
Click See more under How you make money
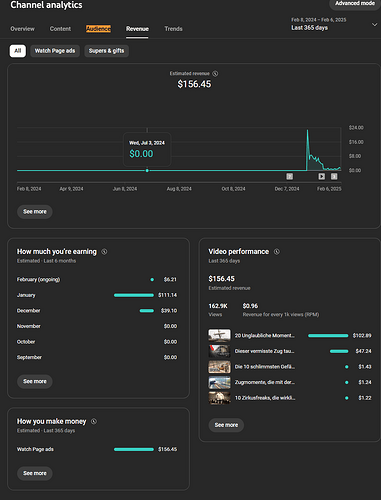pyautogui.click(x=35, y=473)
